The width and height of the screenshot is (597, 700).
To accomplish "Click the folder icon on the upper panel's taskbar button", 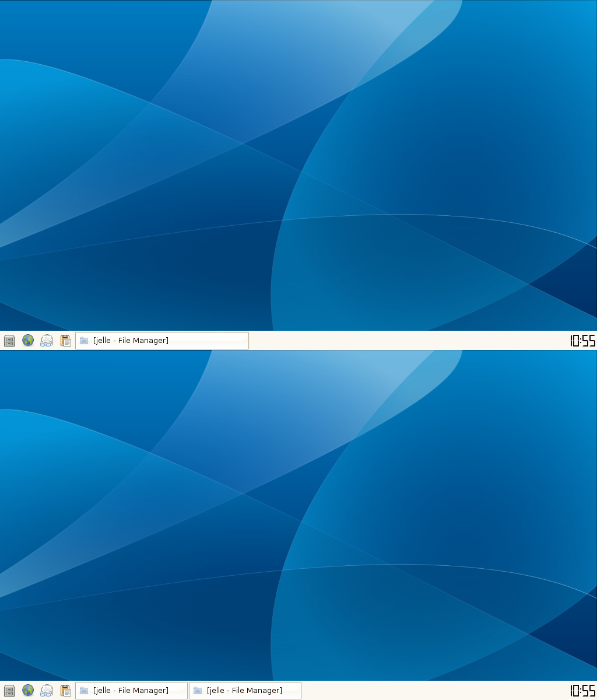I will click(84, 341).
